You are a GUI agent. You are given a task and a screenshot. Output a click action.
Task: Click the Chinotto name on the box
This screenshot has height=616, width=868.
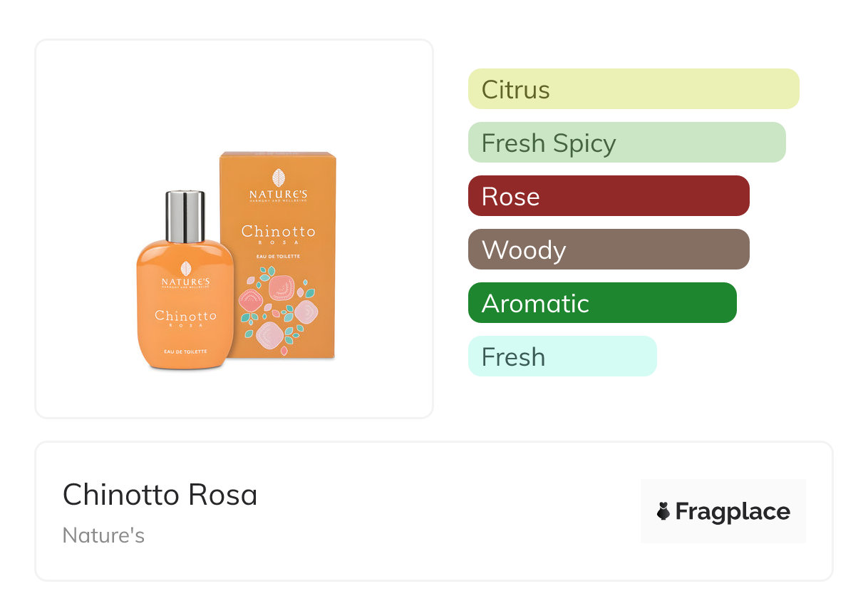[x=278, y=232]
